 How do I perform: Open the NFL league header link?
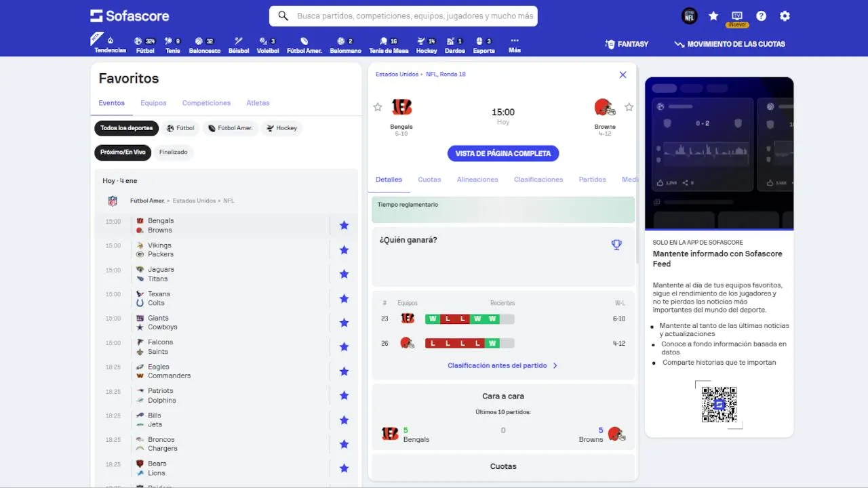229,201
